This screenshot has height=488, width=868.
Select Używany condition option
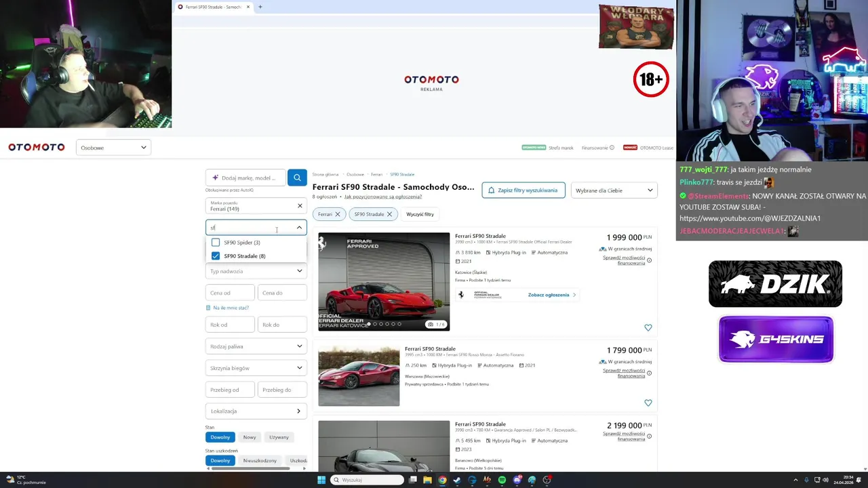click(279, 437)
